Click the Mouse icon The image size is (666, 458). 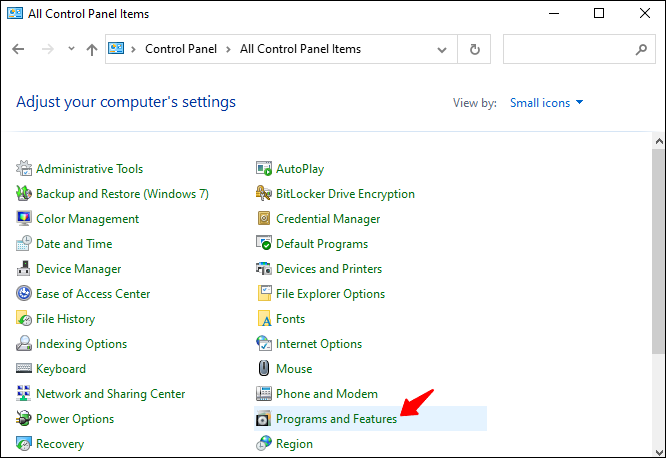(x=264, y=369)
